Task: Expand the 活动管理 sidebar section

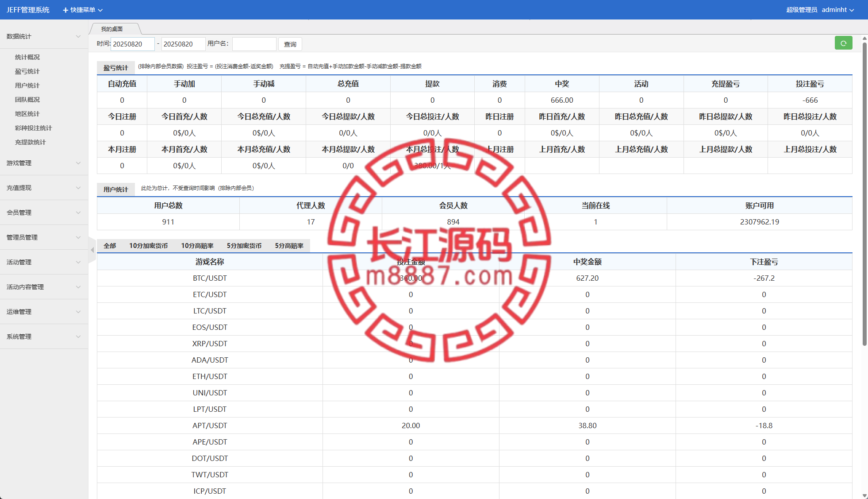Action: [x=44, y=262]
